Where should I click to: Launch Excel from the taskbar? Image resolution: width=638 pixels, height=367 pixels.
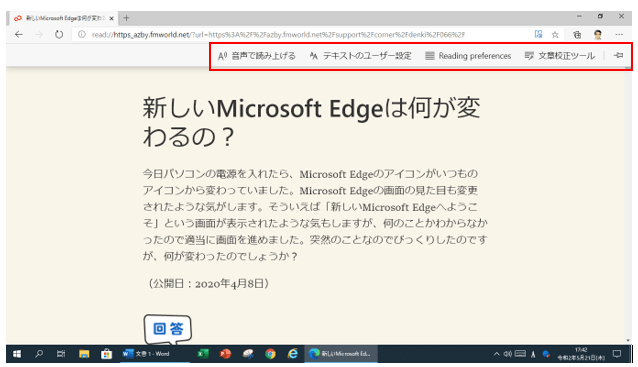point(203,354)
